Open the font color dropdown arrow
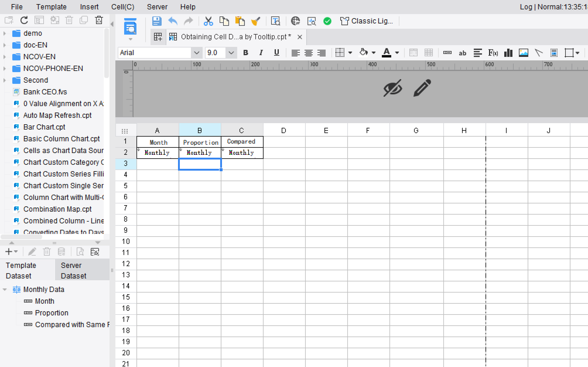This screenshot has width=588, height=367. pyautogui.click(x=397, y=53)
